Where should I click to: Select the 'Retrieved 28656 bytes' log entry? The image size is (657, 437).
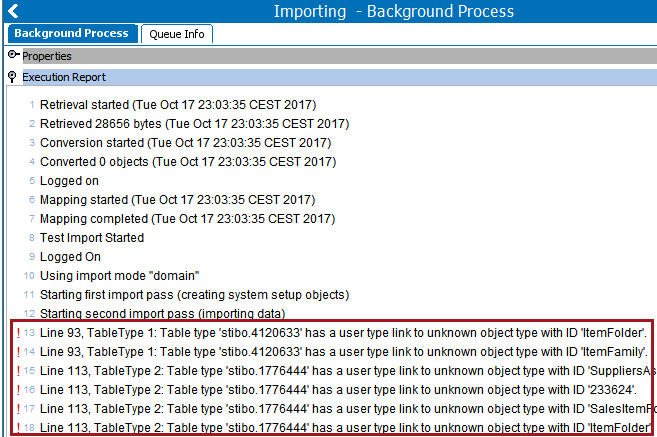click(x=194, y=124)
